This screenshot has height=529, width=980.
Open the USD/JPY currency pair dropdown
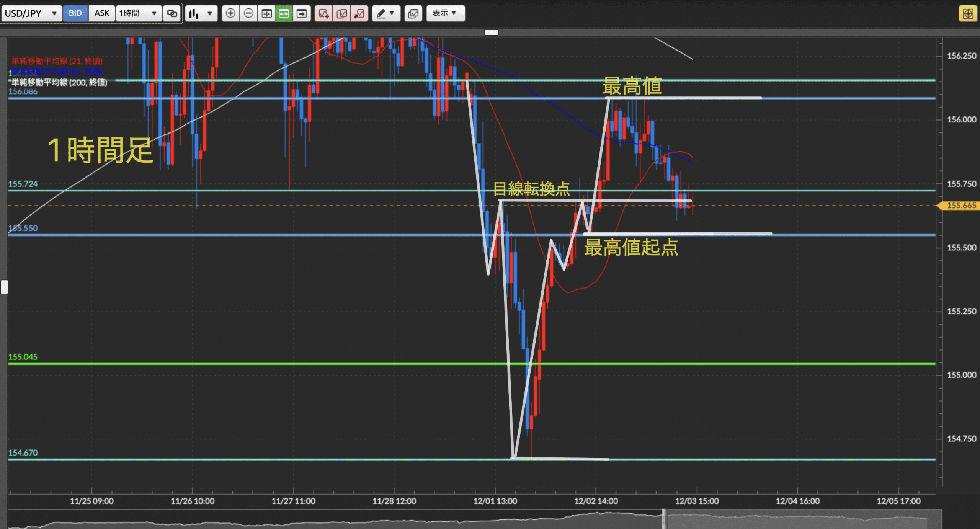coord(31,13)
